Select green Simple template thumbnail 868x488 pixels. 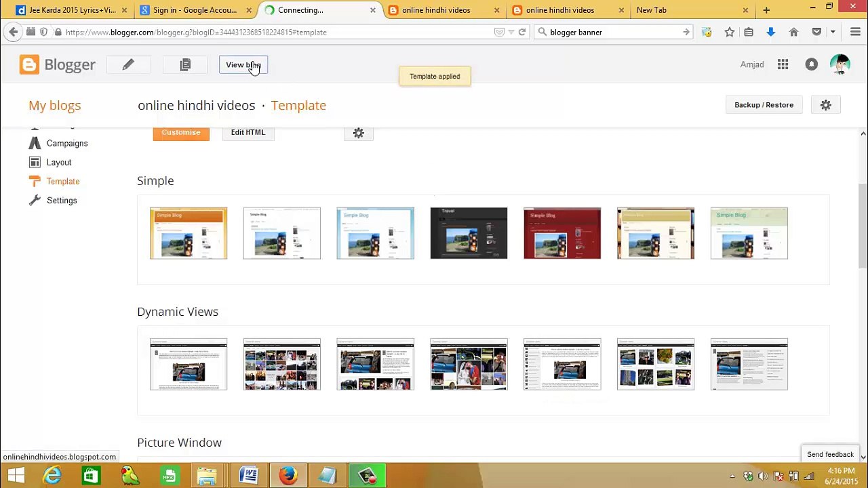pyautogui.click(x=749, y=233)
